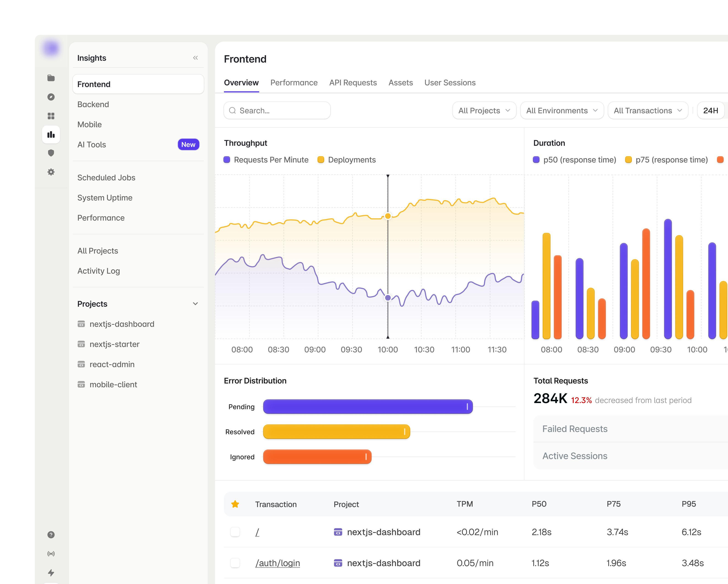Viewport: 728px width, 584px height.
Task: Check the box for /auth/login row
Action: (235, 563)
